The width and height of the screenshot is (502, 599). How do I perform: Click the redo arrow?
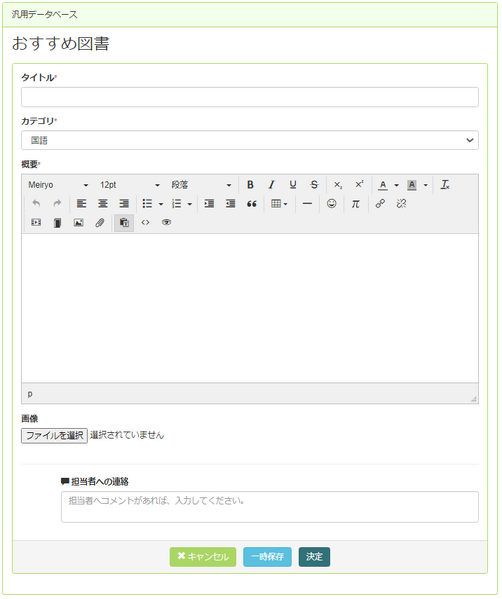pyautogui.click(x=57, y=204)
